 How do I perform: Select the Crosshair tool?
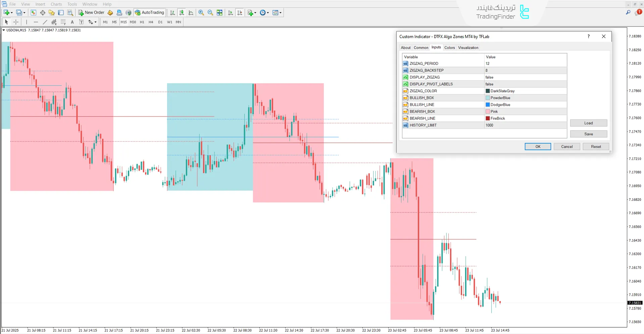coord(16,22)
